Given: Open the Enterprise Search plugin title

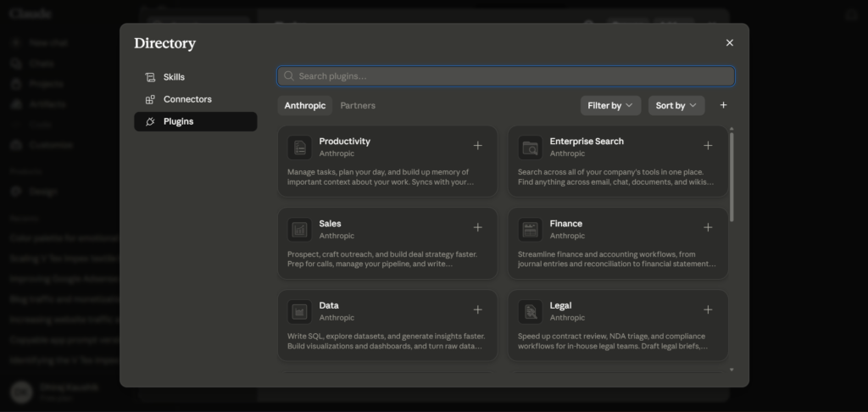Looking at the screenshot, I should coord(587,142).
